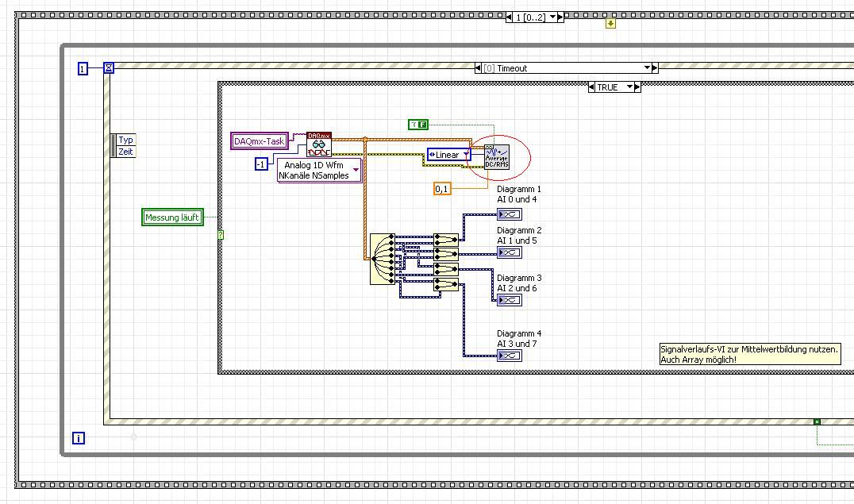Click the Diagramm 2 AI 1 und 5 chart terminal
The image size is (854, 504).
pos(510,252)
